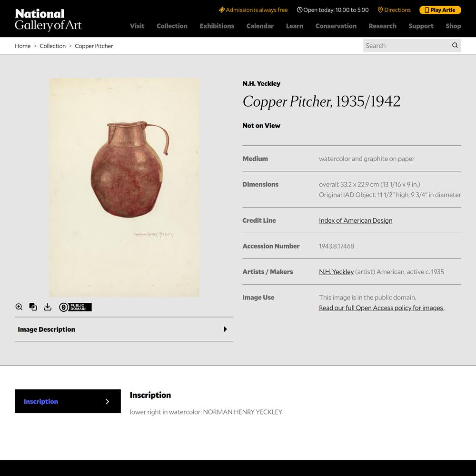Open the Exhibitions menu
Image resolution: width=476 pixels, height=476 pixels.
click(217, 26)
